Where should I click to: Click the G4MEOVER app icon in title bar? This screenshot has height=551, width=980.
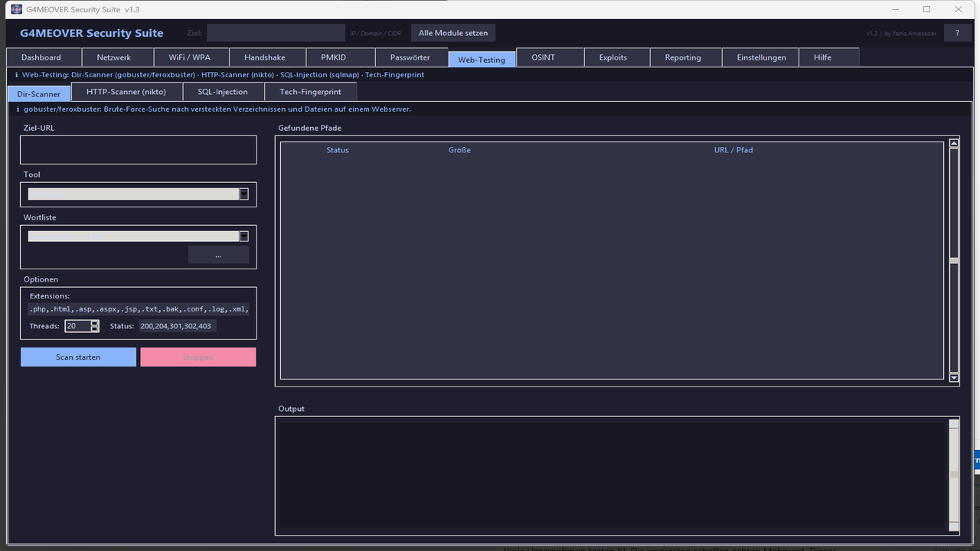[x=16, y=9]
